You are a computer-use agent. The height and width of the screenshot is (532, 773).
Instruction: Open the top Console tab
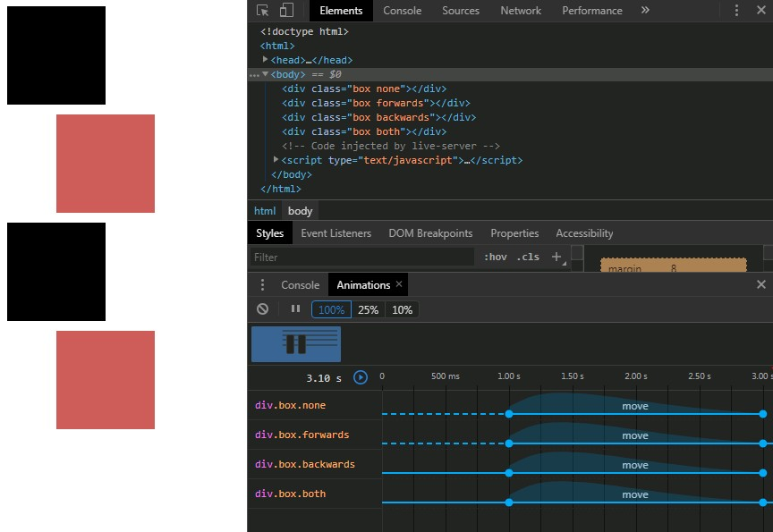coord(403,11)
